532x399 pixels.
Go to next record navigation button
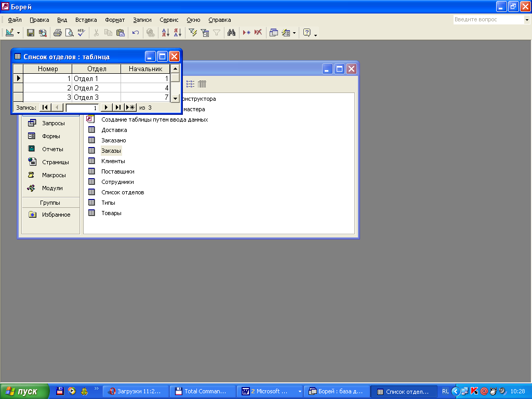[x=106, y=107]
